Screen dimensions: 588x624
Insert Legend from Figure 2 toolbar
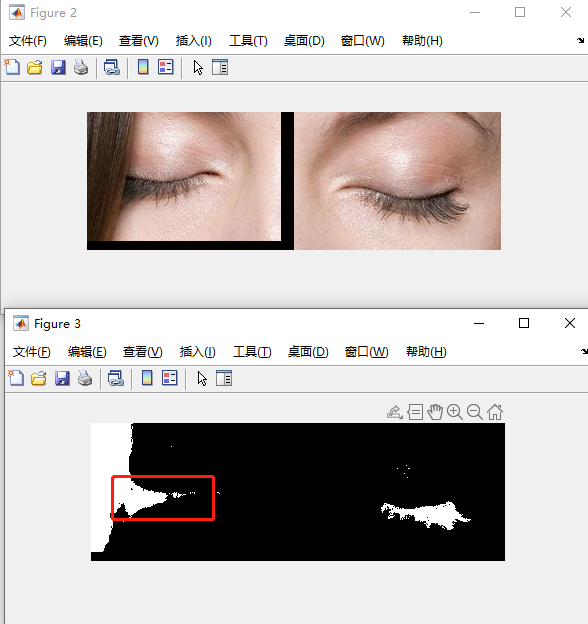coord(165,67)
